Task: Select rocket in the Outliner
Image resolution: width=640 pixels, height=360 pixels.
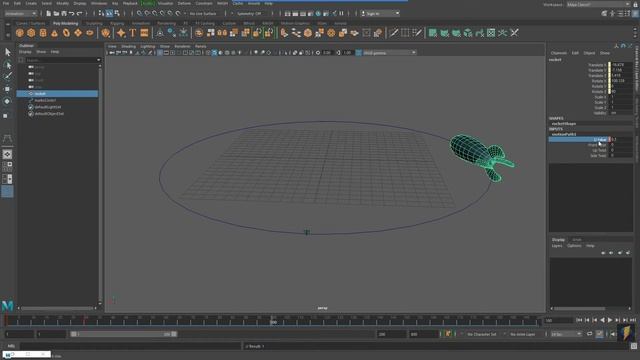Action: click(x=57, y=93)
